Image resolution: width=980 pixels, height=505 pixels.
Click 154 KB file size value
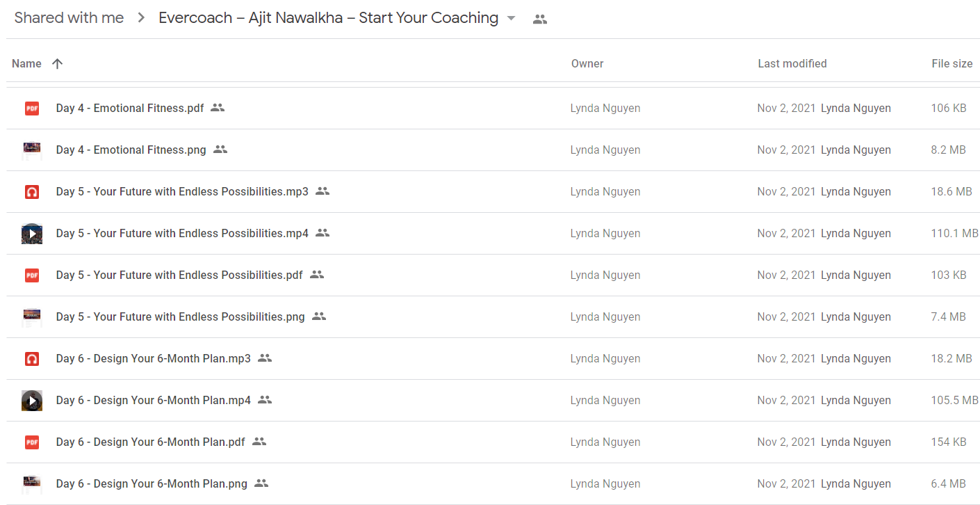(949, 442)
